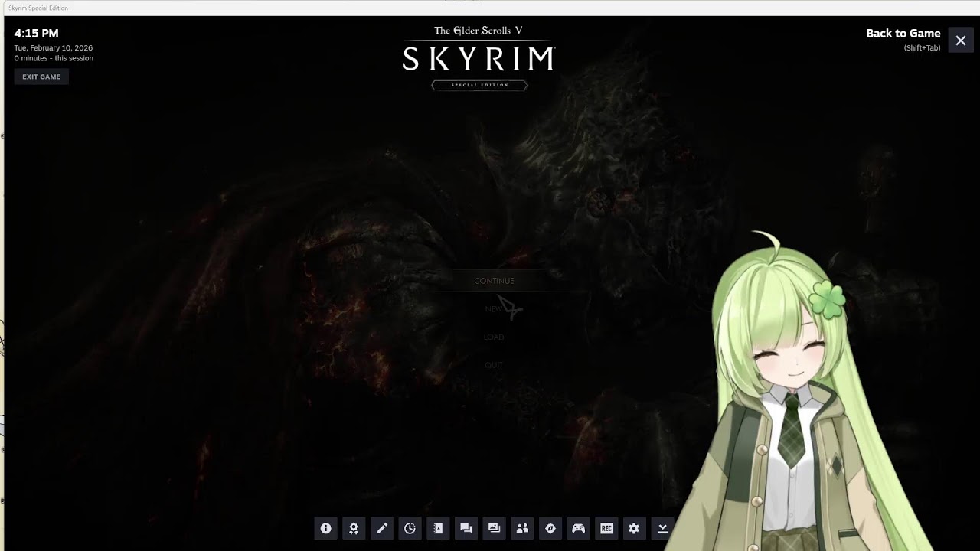The height and width of the screenshot is (551, 980).
Task: Open the screenshots gallery icon
Action: click(x=494, y=528)
